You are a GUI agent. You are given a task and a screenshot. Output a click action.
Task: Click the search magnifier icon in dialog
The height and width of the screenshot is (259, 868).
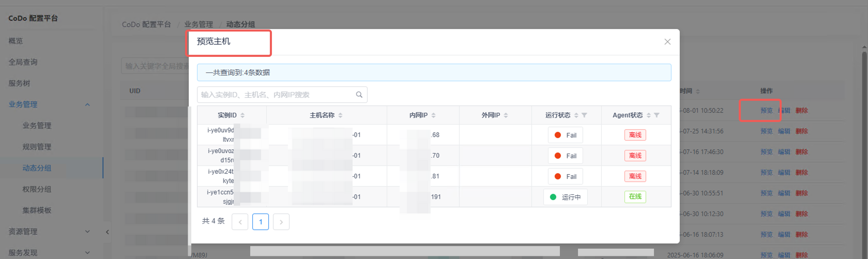359,95
